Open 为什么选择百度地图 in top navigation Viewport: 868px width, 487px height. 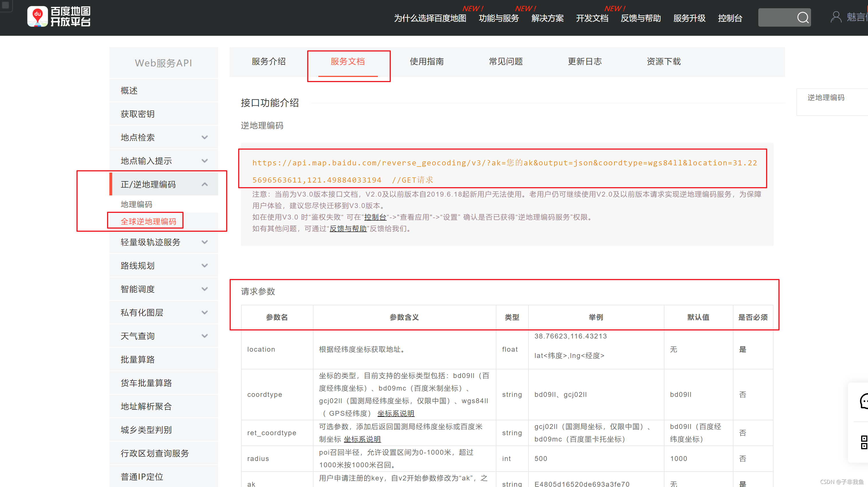430,18
